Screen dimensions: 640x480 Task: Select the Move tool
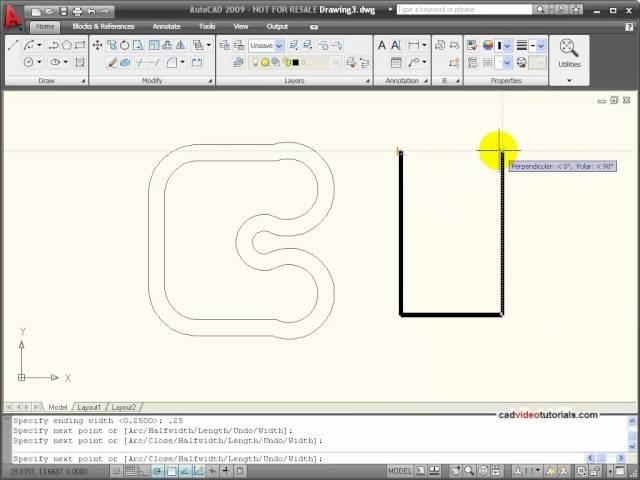point(97,45)
